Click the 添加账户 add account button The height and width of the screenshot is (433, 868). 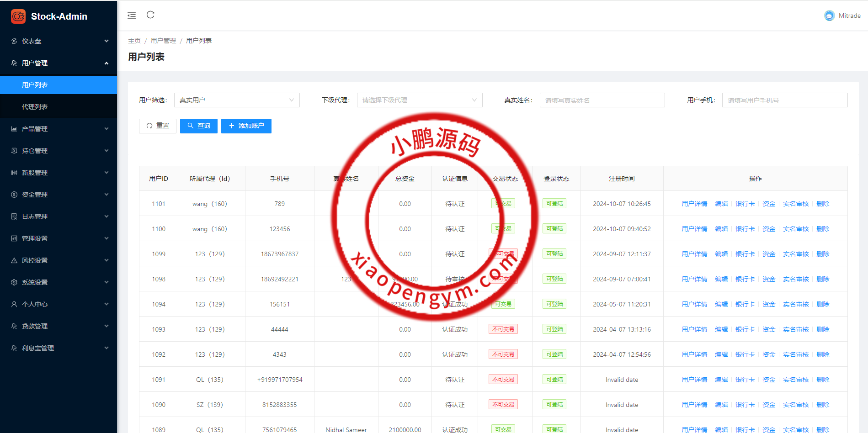pos(246,126)
